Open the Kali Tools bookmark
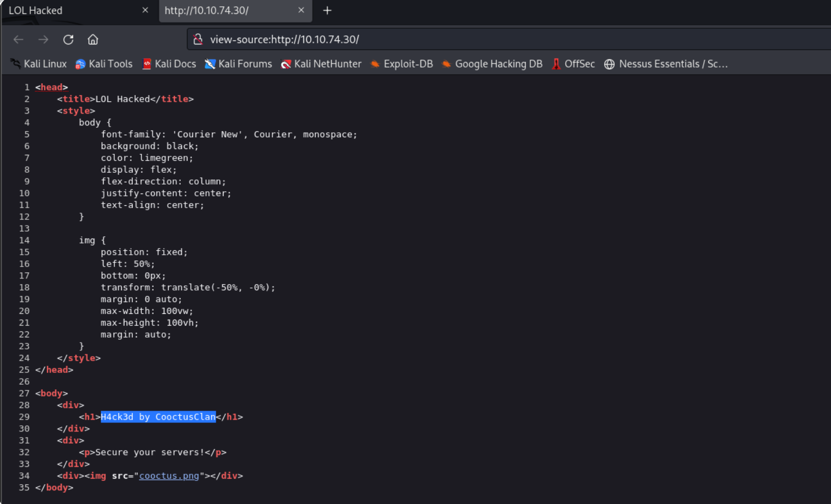The image size is (831, 504). point(104,64)
